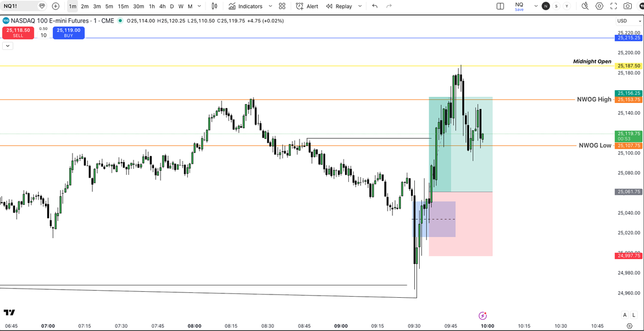Image resolution: width=644 pixels, height=331 pixels.
Task: Click the blue BUY 25,119.00 button
Action: [x=69, y=33]
